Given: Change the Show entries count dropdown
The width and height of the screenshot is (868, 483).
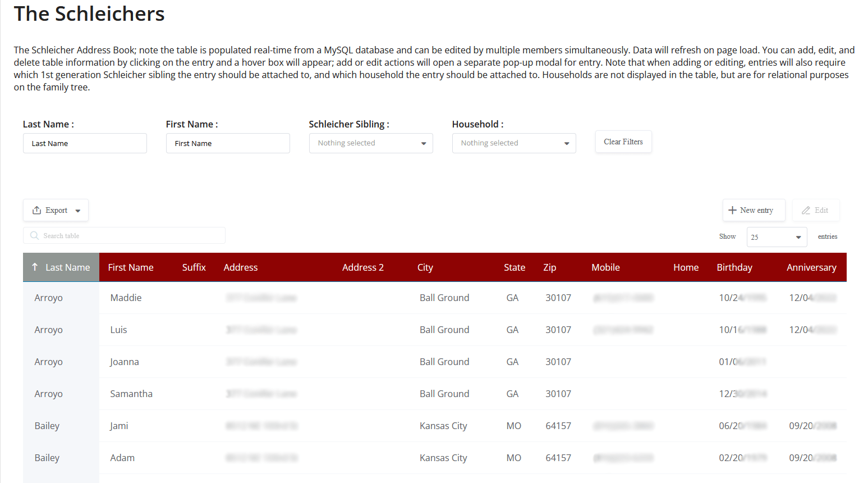Looking at the screenshot, I should click(x=776, y=237).
